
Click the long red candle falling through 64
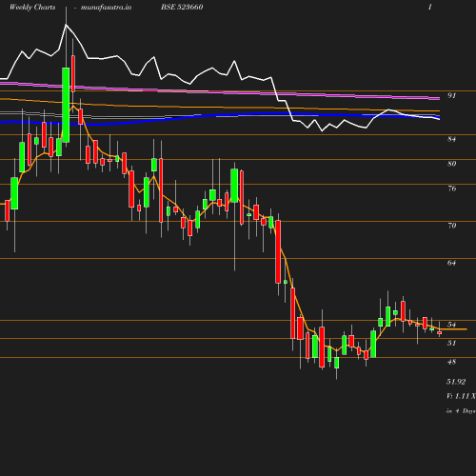tap(278, 251)
